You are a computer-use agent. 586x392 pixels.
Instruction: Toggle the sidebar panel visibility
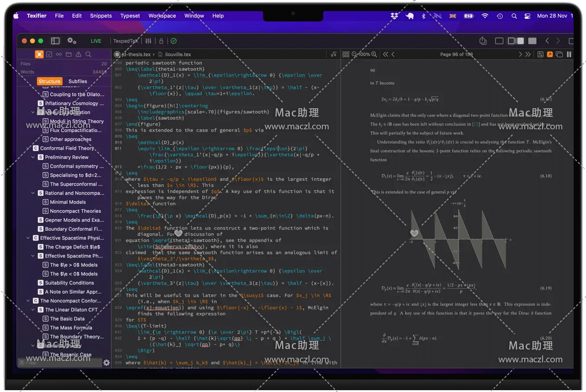click(55, 41)
